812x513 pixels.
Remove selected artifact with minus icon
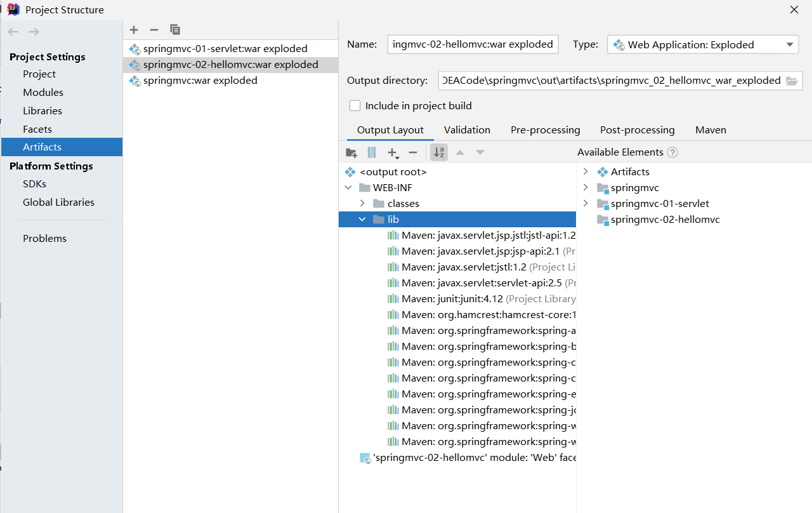[x=154, y=30]
